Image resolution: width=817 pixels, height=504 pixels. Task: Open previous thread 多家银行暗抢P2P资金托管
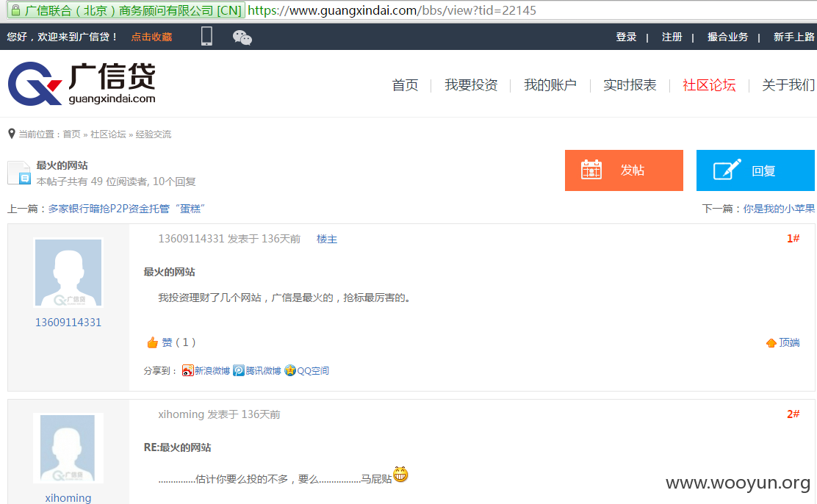[x=126, y=209]
